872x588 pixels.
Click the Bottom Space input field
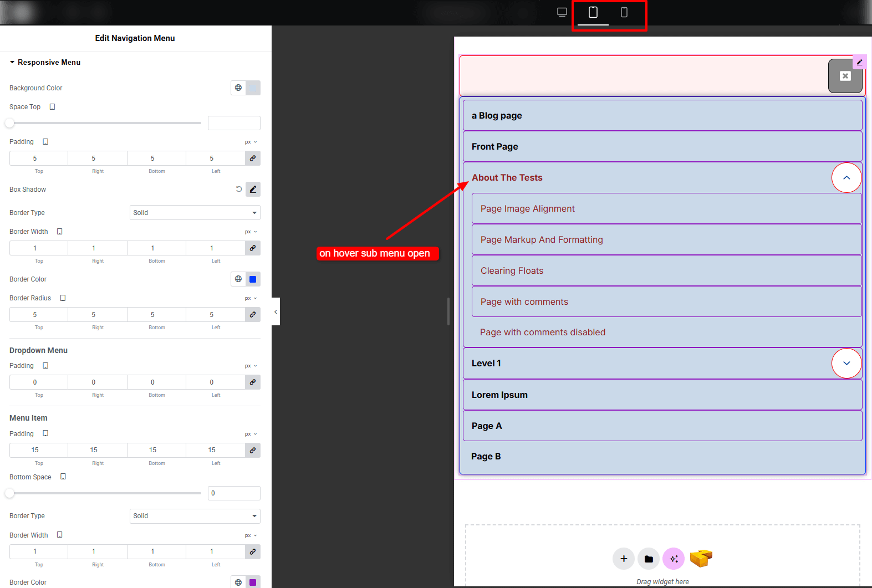pyautogui.click(x=234, y=493)
